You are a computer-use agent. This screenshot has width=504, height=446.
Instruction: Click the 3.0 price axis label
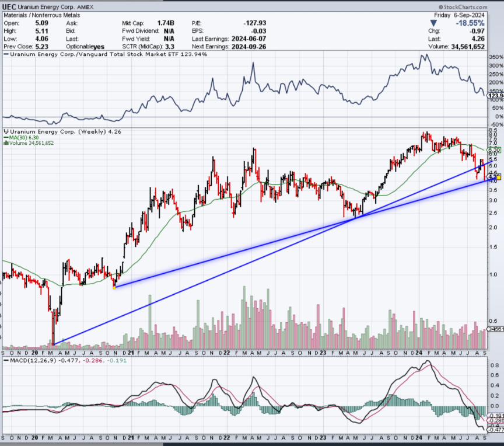pos(493,200)
